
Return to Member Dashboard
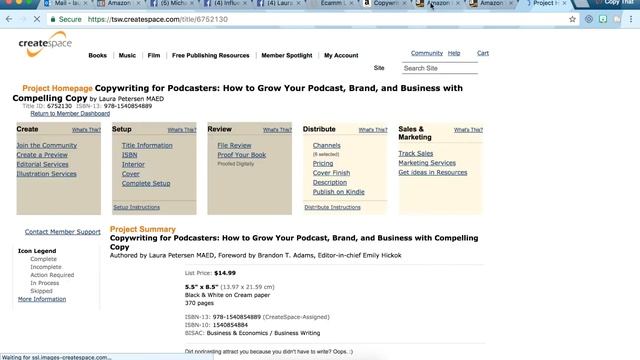pyautogui.click(x=70, y=113)
